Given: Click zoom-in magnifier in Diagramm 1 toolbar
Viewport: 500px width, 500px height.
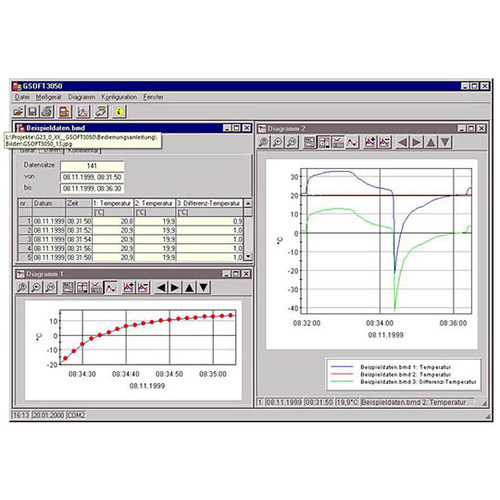Looking at the screenshot, I should [x=36, y=287].
